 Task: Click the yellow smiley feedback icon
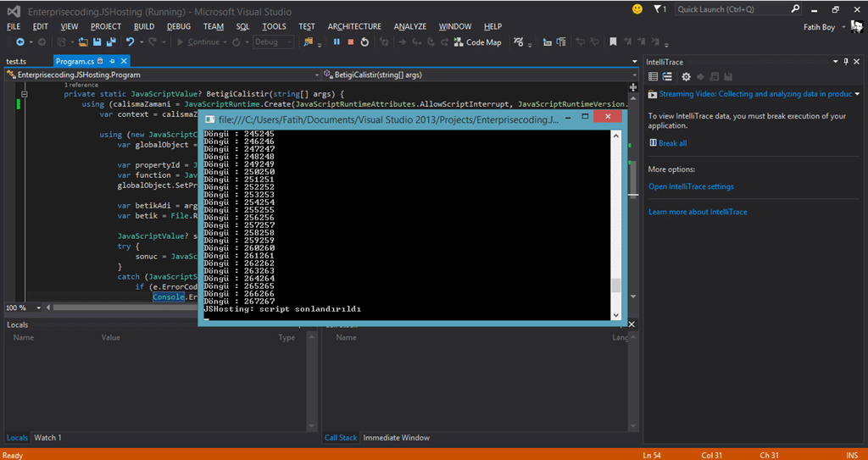(x=637, y=9)
